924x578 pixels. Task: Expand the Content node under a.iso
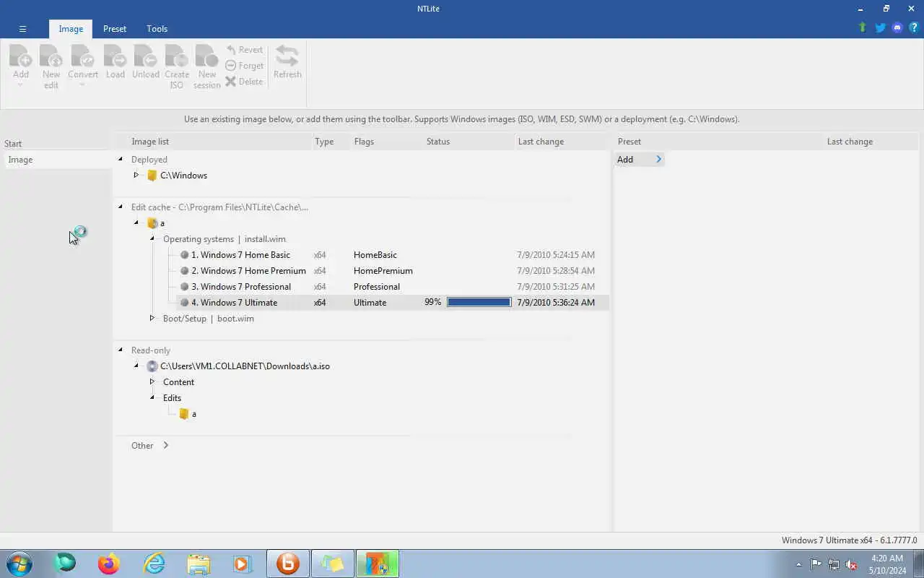click(152, 381)
